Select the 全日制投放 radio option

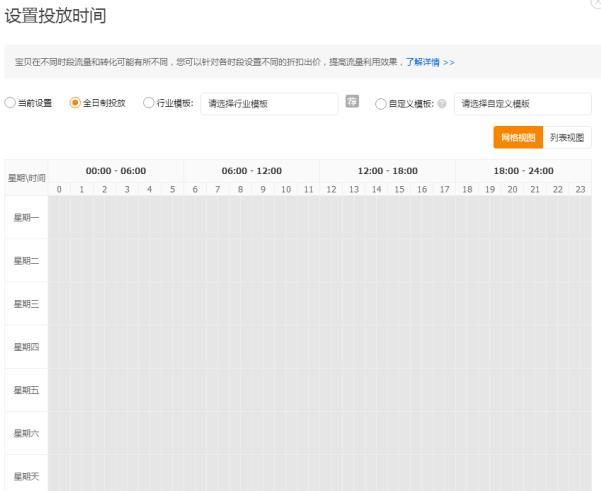(x=74, y=103)
